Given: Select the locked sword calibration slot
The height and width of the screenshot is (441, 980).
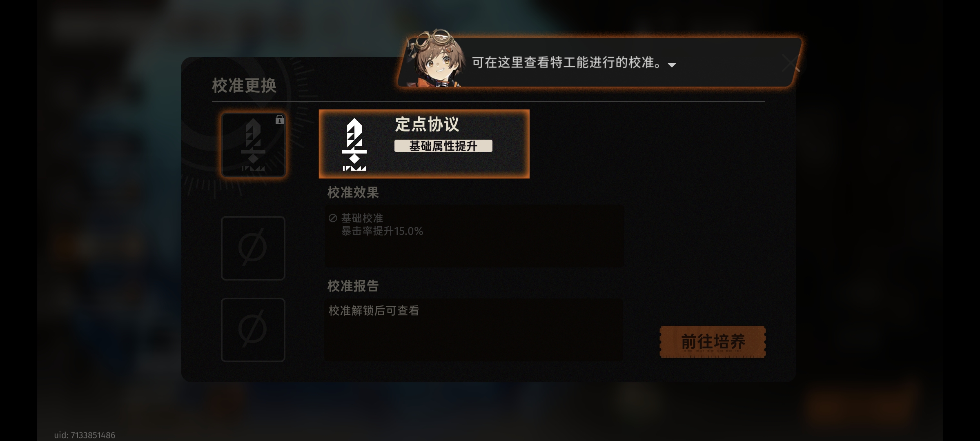Looking at the screenshot, I should pyautogui.click(x=253, y=145).
